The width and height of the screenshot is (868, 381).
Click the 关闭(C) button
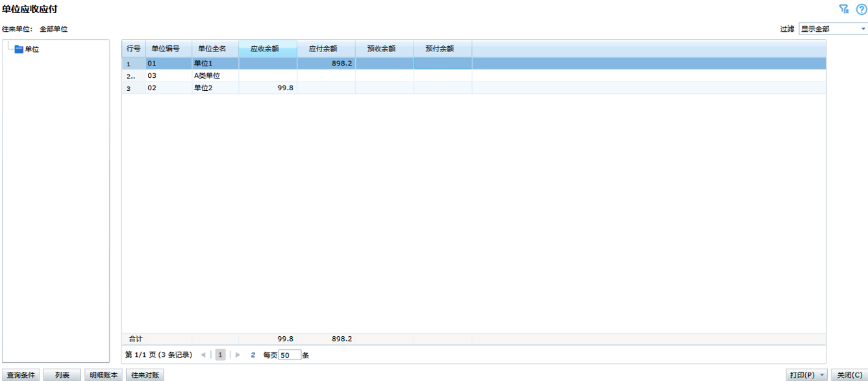[x=849, y=375]
